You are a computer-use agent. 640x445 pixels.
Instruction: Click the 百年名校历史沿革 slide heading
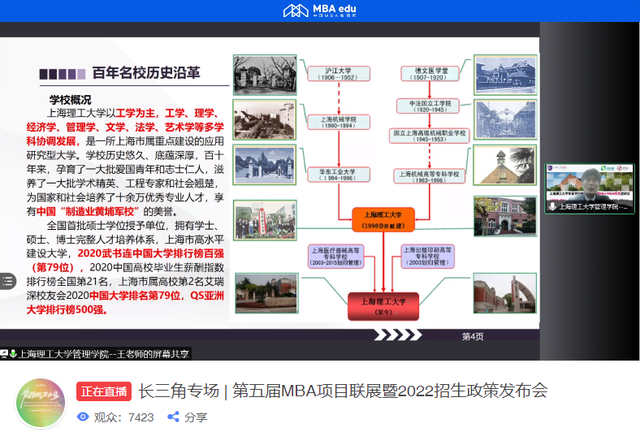pyautogui.click(x=146, y=73)
